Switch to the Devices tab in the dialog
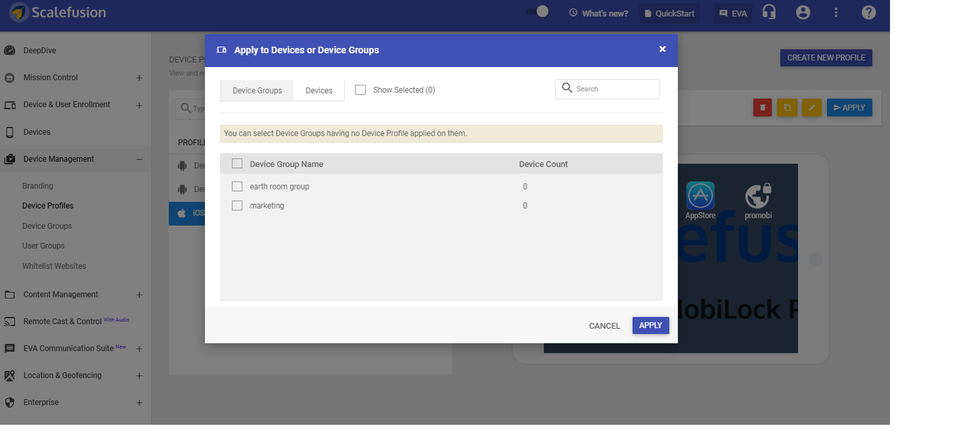The height and width of the screenshot is (432, 980). pos(319,90)
